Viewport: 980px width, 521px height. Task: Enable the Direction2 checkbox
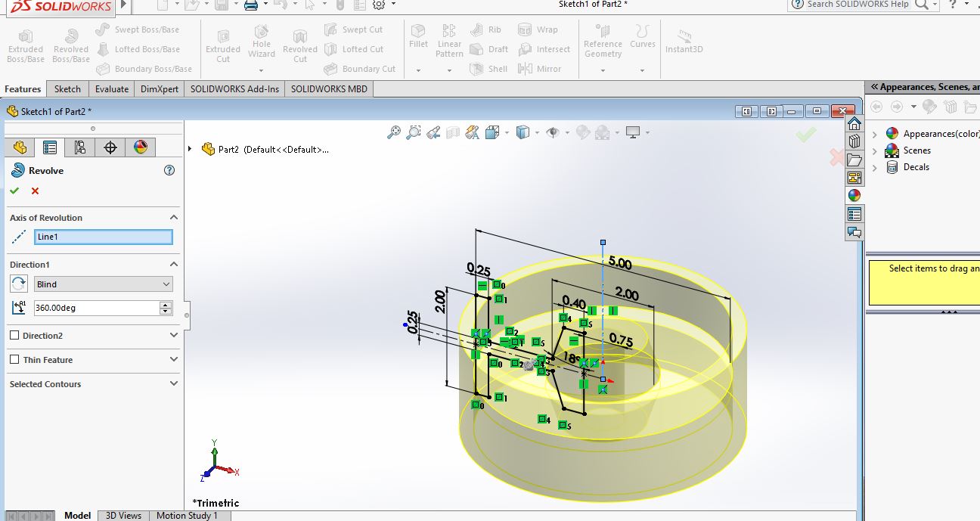14,335
